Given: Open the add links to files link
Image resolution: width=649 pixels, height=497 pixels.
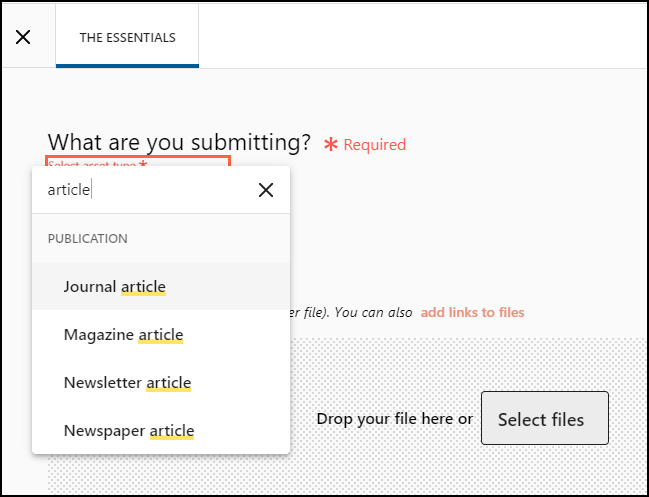Looking at the screenshot, I should (x=472, y=312).
